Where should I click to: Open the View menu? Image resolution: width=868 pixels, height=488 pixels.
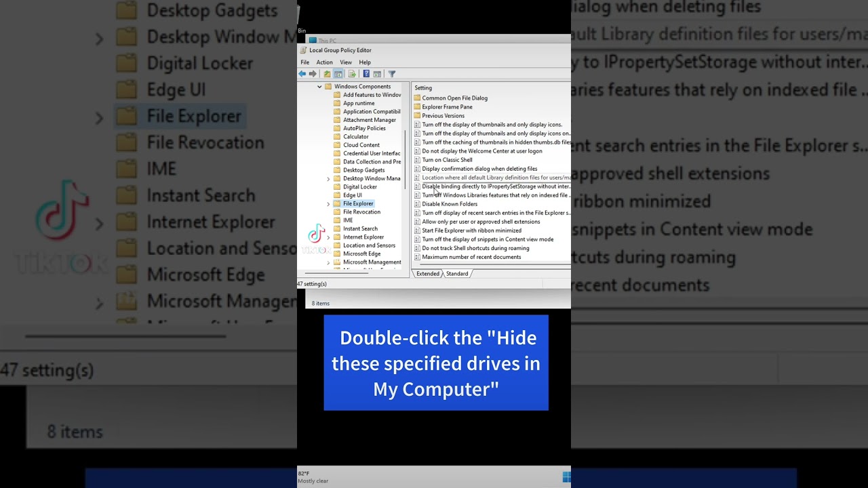click(x=346, y=62)
